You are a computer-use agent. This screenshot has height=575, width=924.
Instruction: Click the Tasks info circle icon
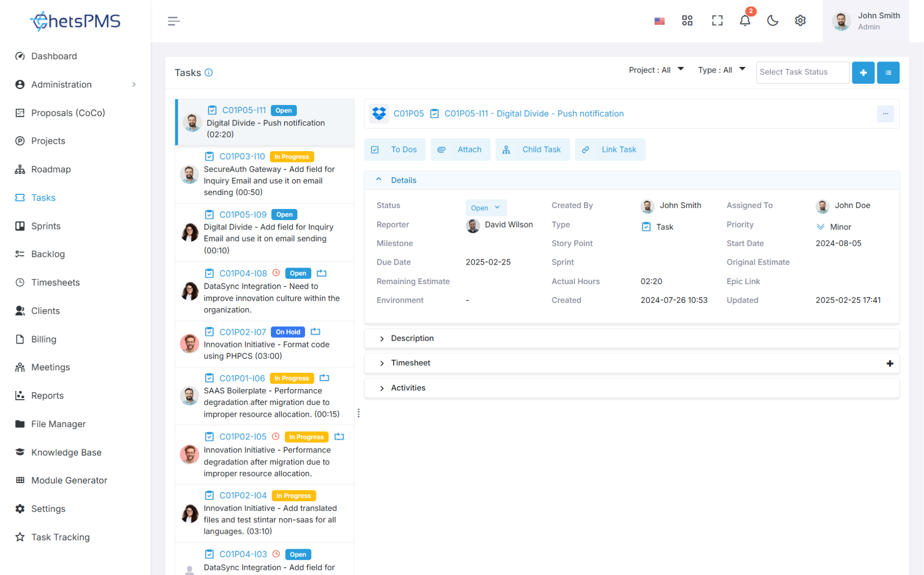pos(209,72)
